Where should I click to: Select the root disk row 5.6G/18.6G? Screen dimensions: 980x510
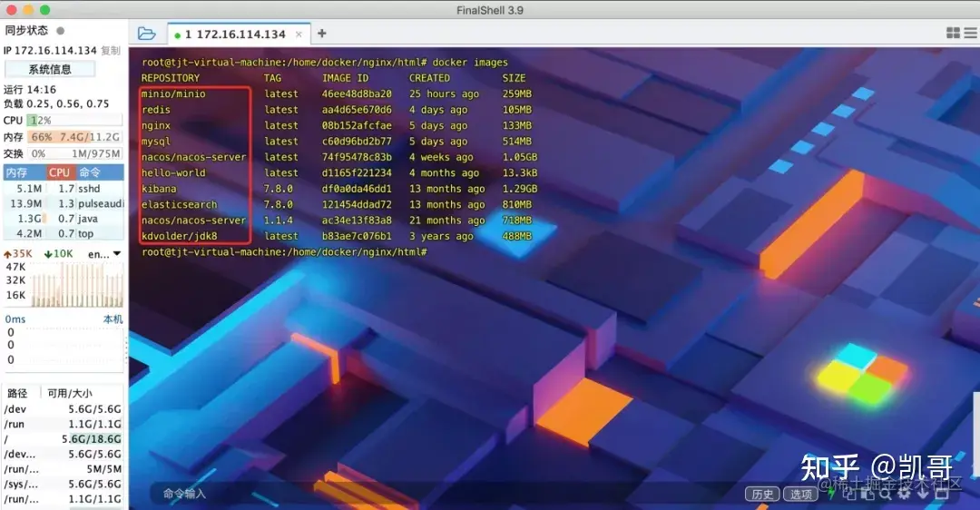64,438
